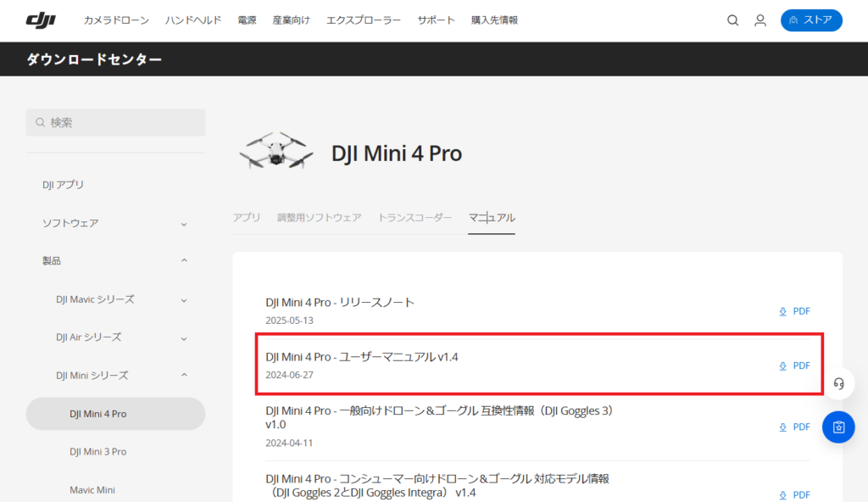Click the ダウンロードセンター banner title
868x502 pixels.
coord(94,59)
